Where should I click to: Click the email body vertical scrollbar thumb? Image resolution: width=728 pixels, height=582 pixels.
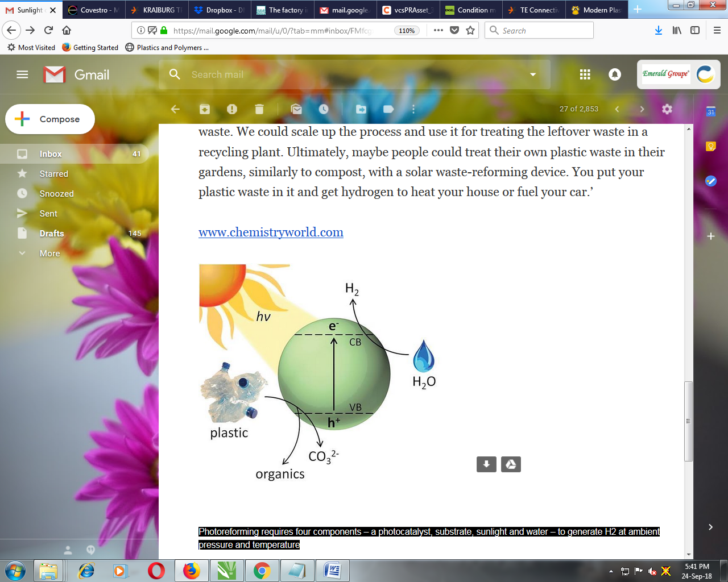coord(689,421)
